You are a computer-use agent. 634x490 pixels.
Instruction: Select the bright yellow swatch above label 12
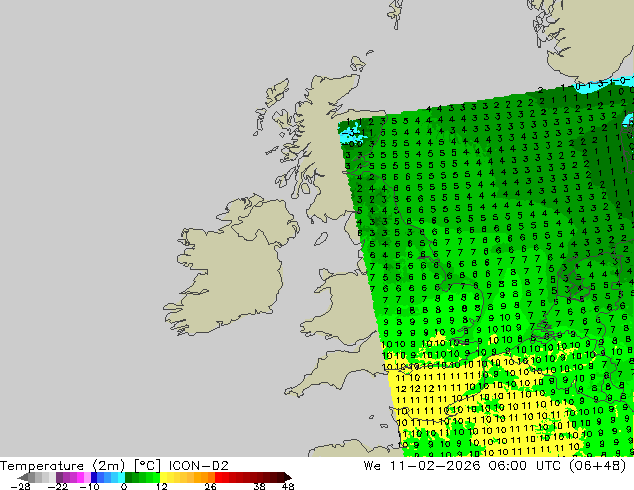pyautogui.click(x=163, y=477)
